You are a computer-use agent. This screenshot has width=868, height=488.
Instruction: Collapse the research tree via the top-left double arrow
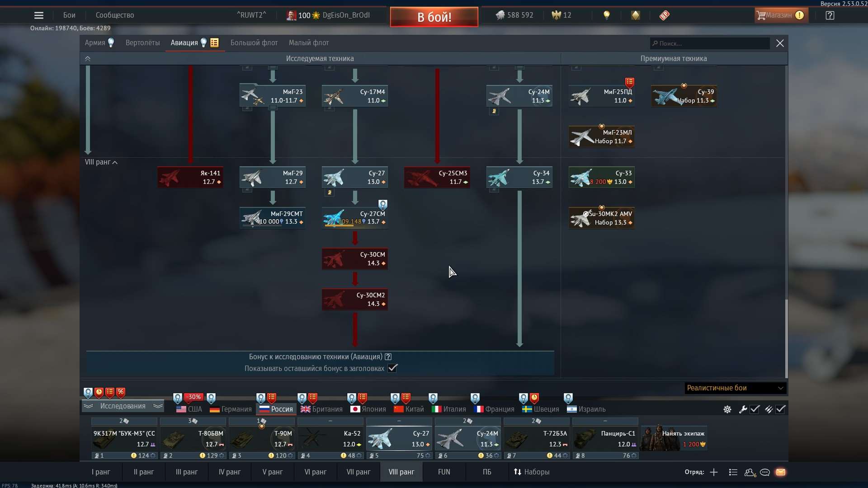pos(88,58)
